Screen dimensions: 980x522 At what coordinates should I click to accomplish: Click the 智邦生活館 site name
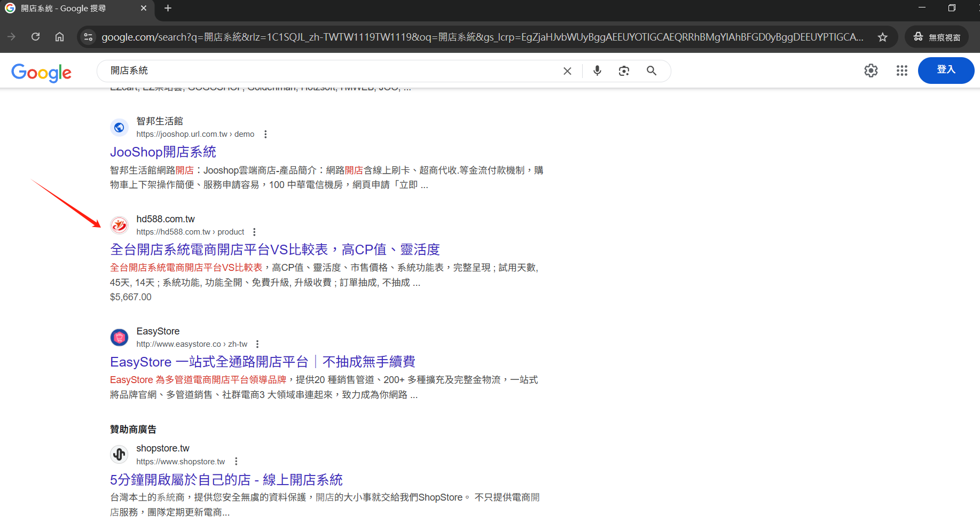pyautogui.click(x=160, y=121)
